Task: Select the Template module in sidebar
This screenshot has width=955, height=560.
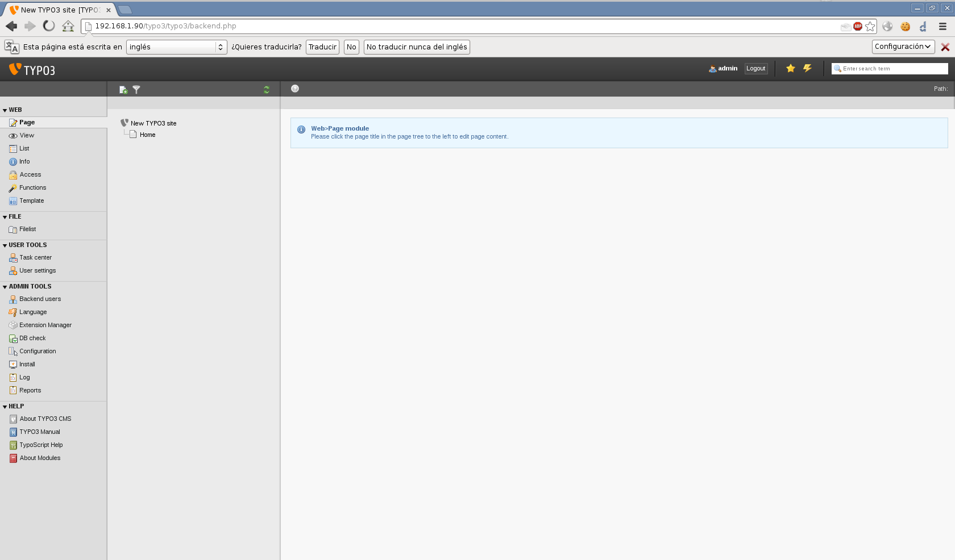Action: pos(31,201)
